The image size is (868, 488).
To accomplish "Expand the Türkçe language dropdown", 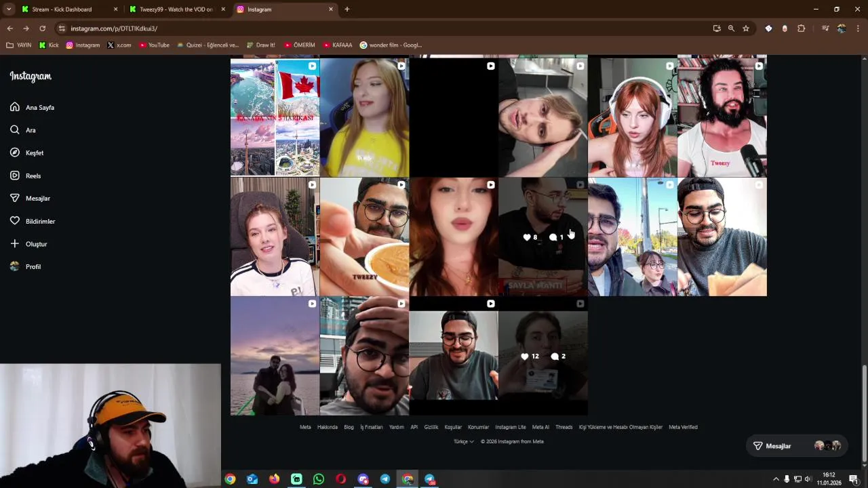I will point(464,442).
